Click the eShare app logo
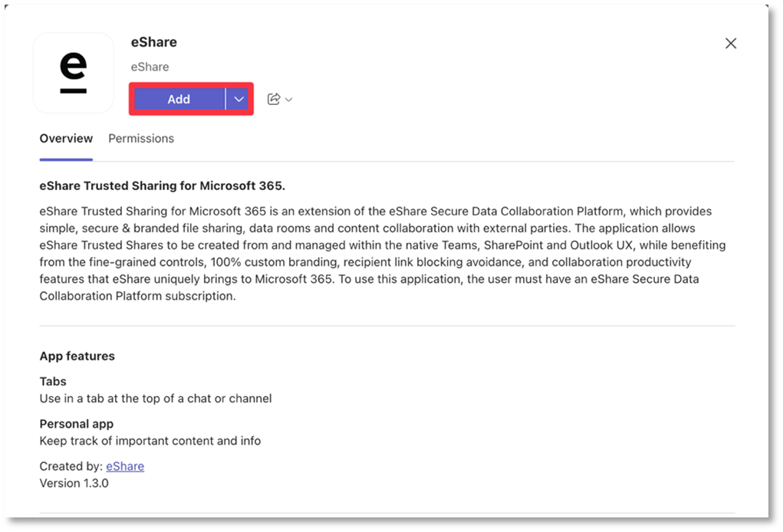The width and height of the screenshot is (783, 532). [x=74, y=73]
